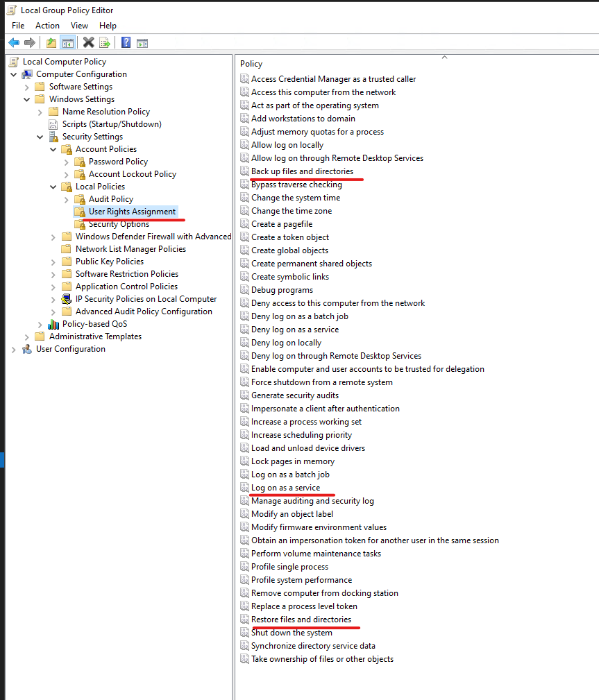Click the blue Help question mark icon
Viewport: 599px width, 700px height.
[x=126, y=43]
